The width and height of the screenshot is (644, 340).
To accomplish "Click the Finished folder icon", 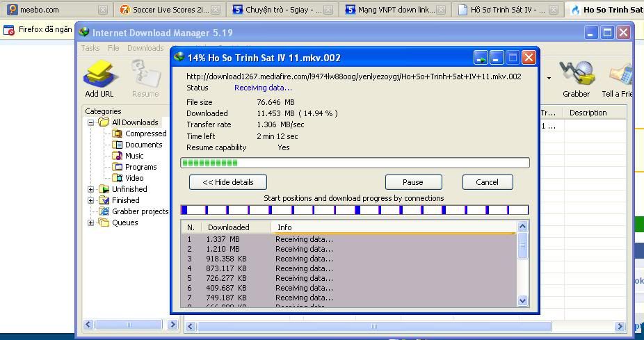I will 104,200.
